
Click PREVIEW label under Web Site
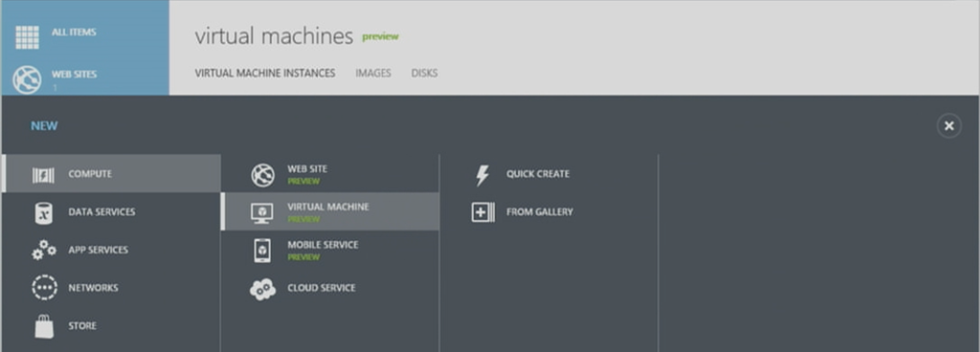303,181
